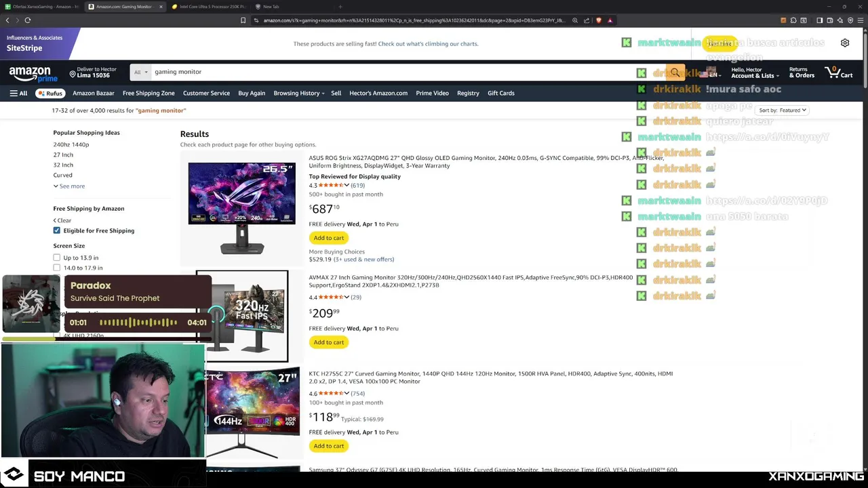Click the share icon in address bar
Screen dimensions: 868x488
pos(587,20)
